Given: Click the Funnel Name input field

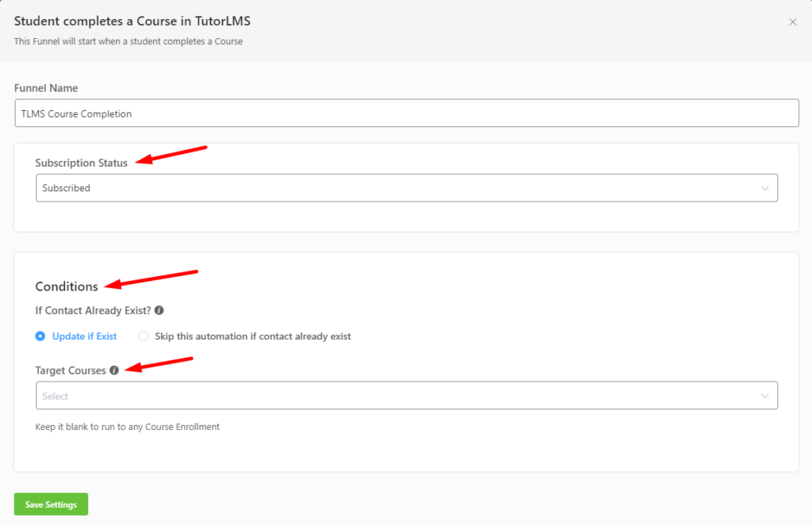Looking at the screenshot, I should click(407, 113).
